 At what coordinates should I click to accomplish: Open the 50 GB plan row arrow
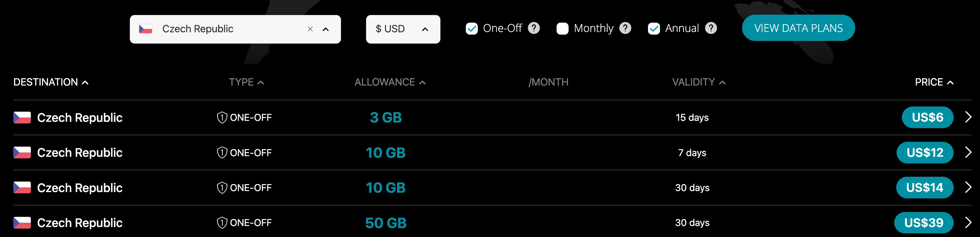968,223
